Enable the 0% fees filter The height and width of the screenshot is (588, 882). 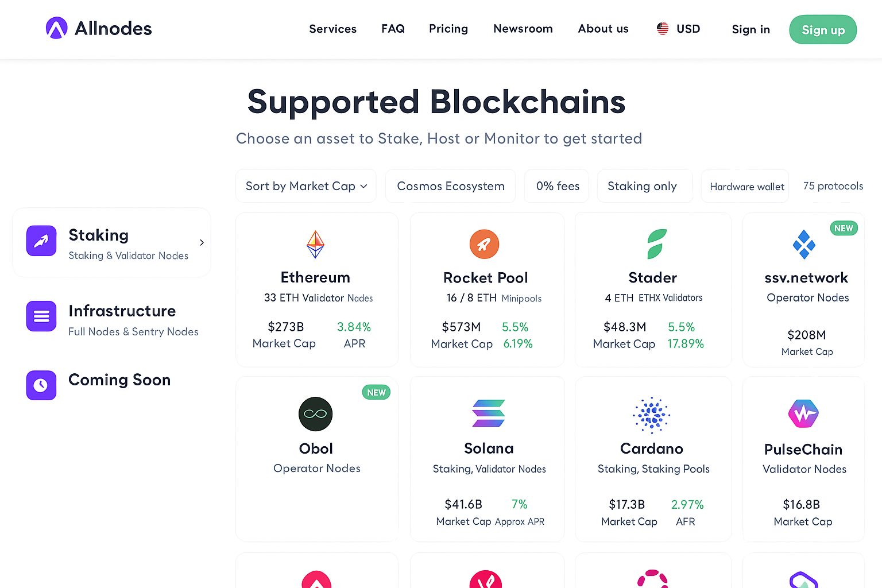(x=557, y=186)
